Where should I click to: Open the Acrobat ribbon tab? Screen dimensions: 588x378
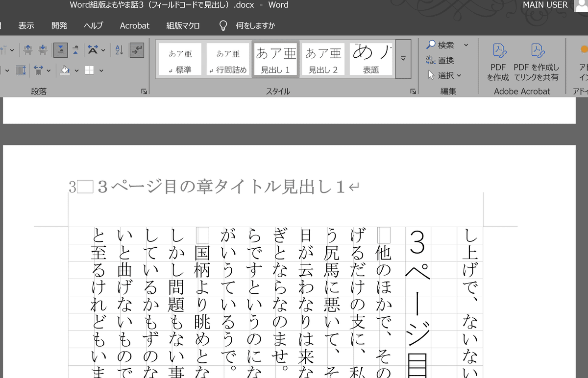coord(135,25)
